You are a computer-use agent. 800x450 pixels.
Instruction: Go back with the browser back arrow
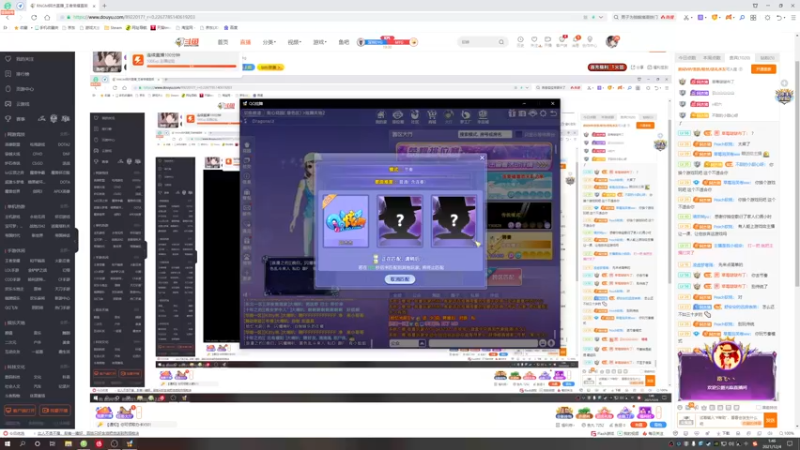[8, 17]
